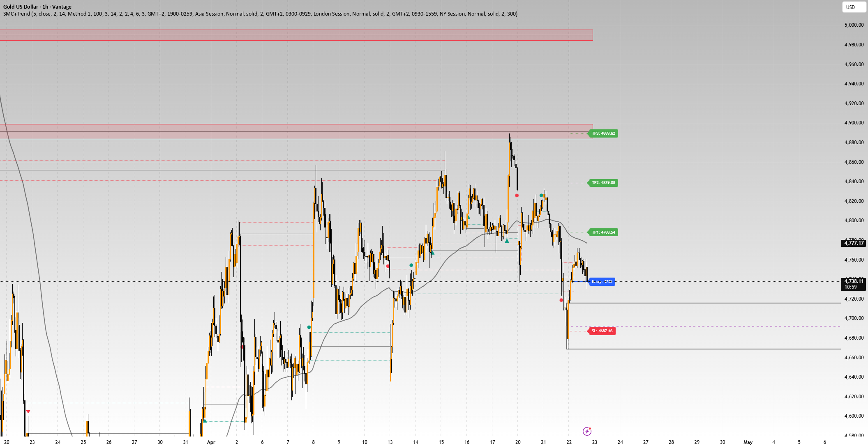This screenshot has height=448, width=868.
Task: Select the purple dashed horizontal line
Action: [x=706, y=326]
